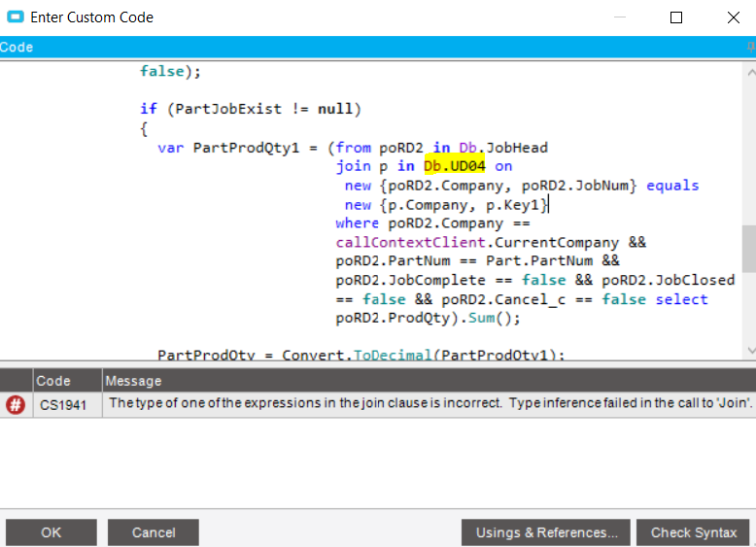Click the 'Enter Custom Code' window title

[x=91, y=17]
